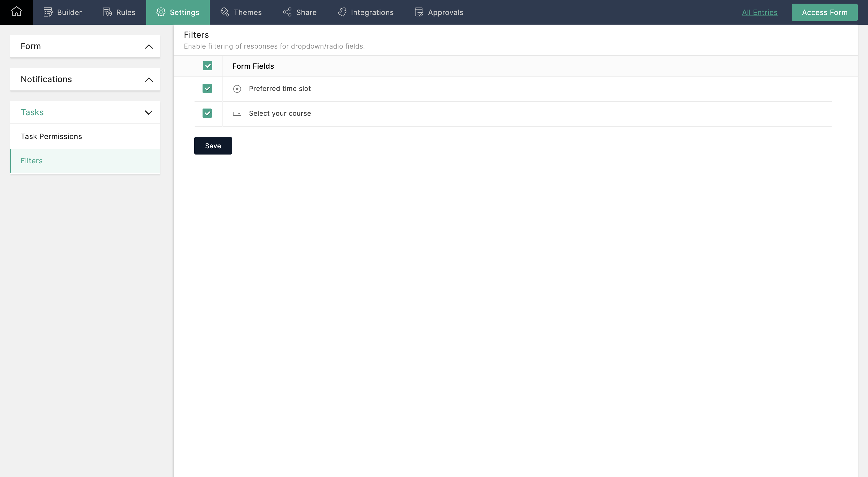Click the Themes paintbrush icon
Image resolution: width=868 pixels, height=477 pixels.
224,12
